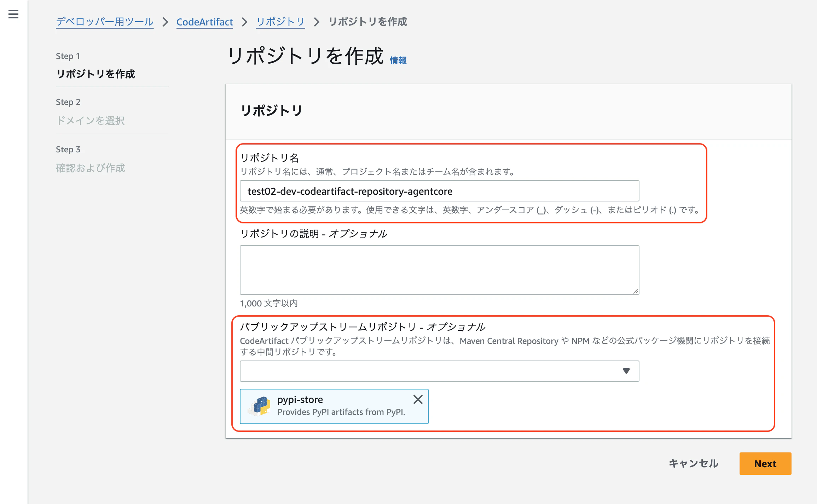Click the pypi-store Python logo icon
The image size is (817, 504).
(260, 406)
